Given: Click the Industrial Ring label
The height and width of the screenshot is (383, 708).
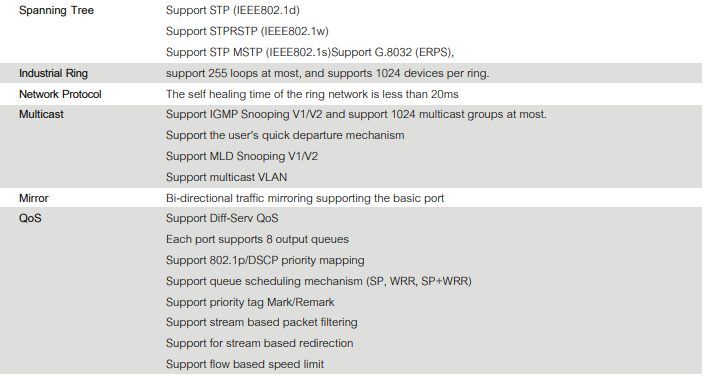Looking at the screenshot, I should [x=53, y=73].
